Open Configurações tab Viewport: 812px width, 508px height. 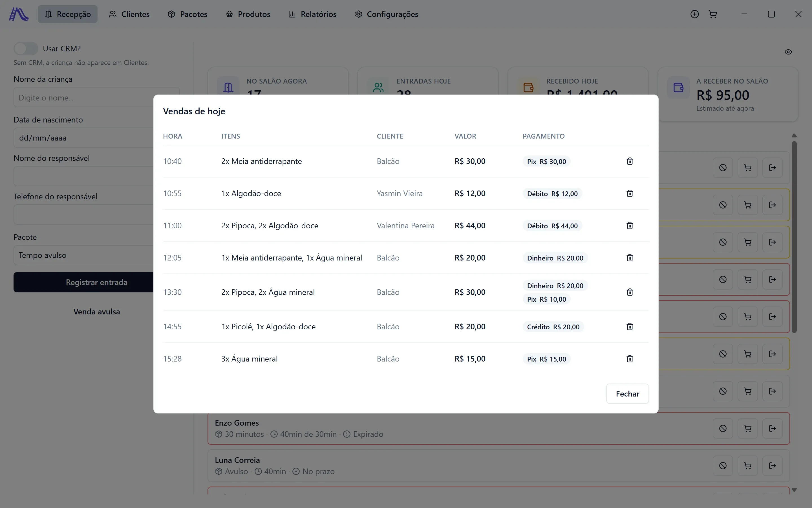point(387,14)
